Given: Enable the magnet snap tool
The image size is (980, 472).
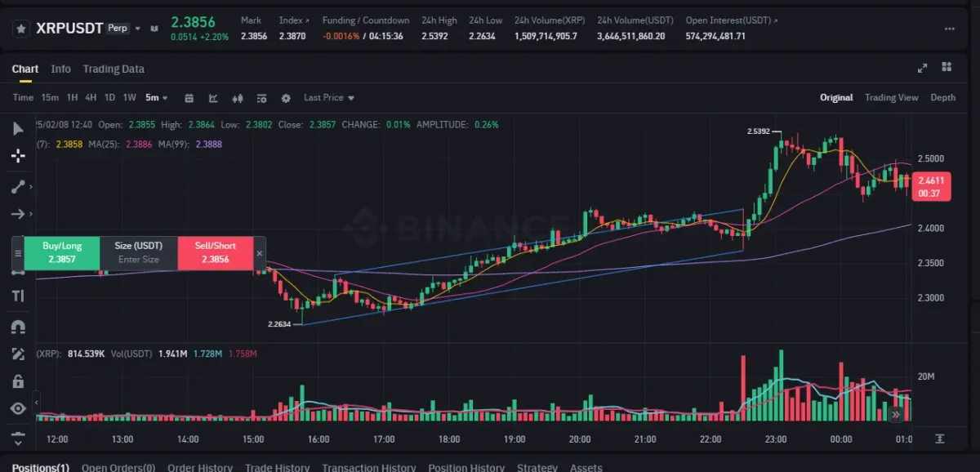Looking at the screenshot, I should click(x=18, y=326).
